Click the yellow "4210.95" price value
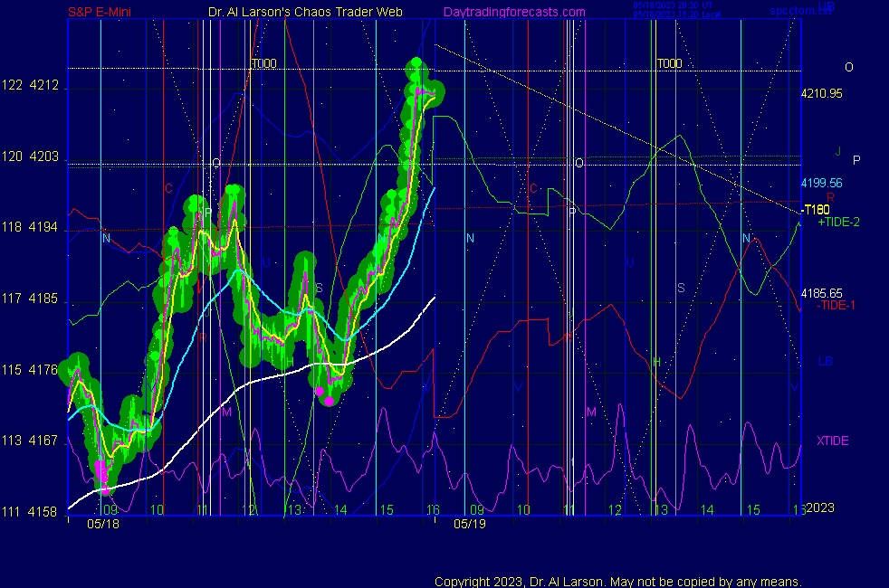Viewport: 889px width, 588px height. point(821,93)
